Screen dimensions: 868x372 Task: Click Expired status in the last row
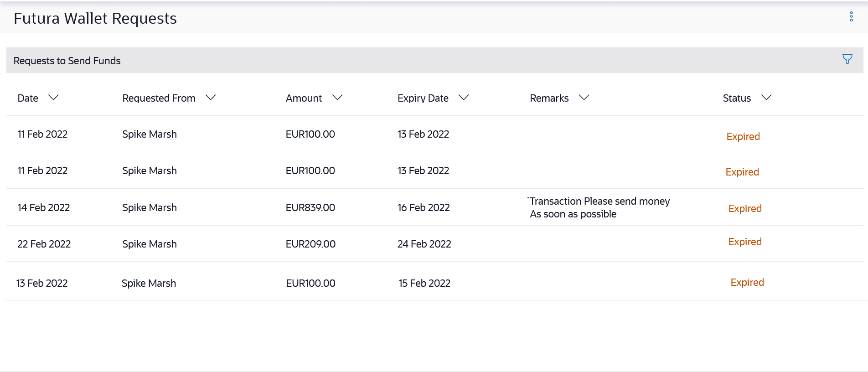(747, 282)
